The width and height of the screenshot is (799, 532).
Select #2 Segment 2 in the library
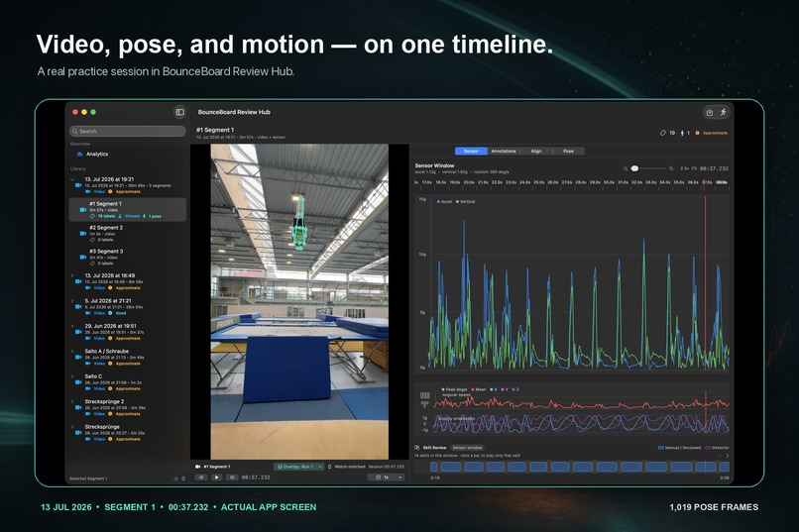[128, 233]
